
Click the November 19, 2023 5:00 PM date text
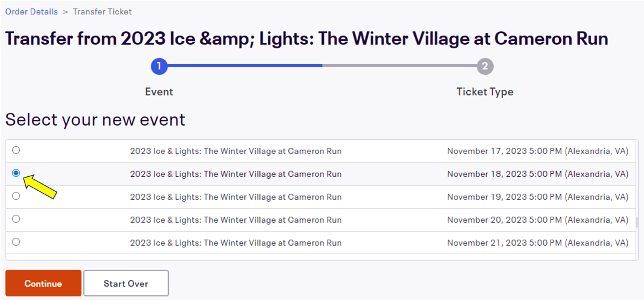pos(537,197)
